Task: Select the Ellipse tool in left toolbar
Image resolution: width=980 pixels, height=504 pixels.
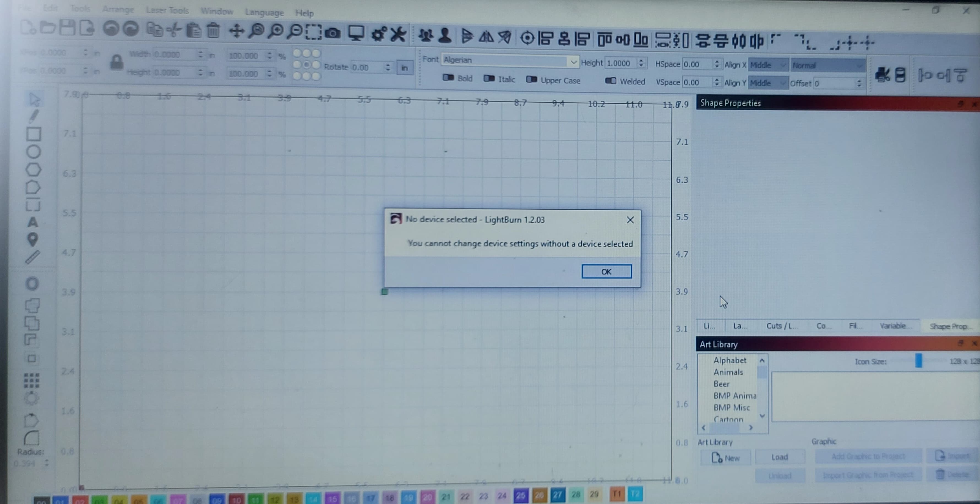Action: point(34,152)
